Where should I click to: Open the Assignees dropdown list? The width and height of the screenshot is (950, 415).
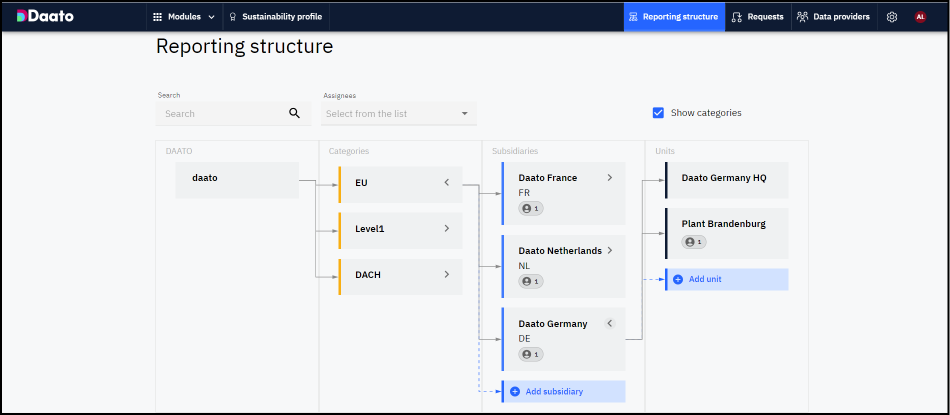click(x=399, y=114)
